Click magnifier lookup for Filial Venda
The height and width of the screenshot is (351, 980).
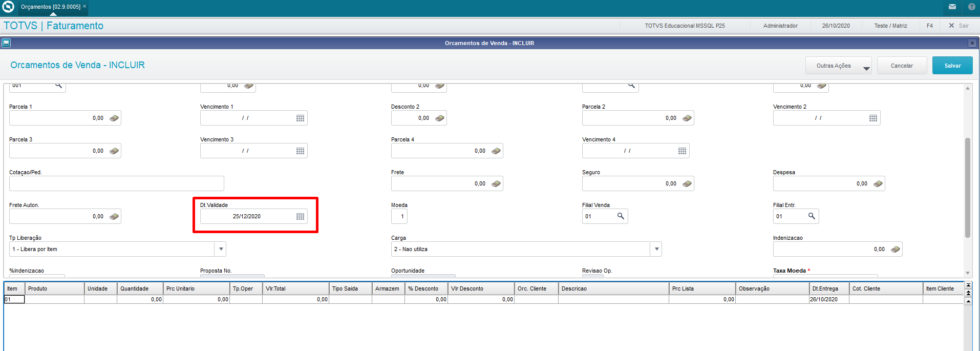click(x=621, y=216)
